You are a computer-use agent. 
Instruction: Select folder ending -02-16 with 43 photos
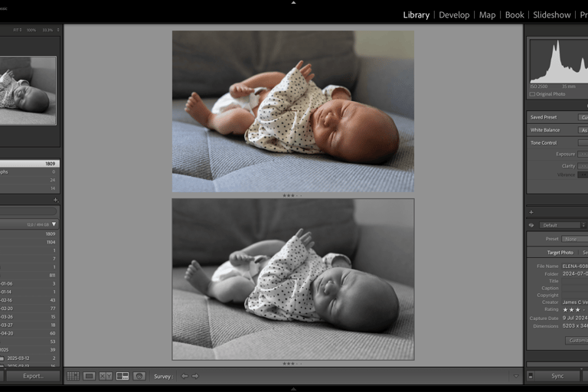[x=30, y=300]
